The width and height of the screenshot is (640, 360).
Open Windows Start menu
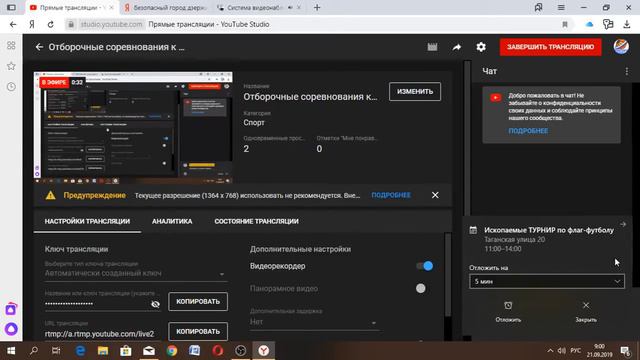pos(11,351)
